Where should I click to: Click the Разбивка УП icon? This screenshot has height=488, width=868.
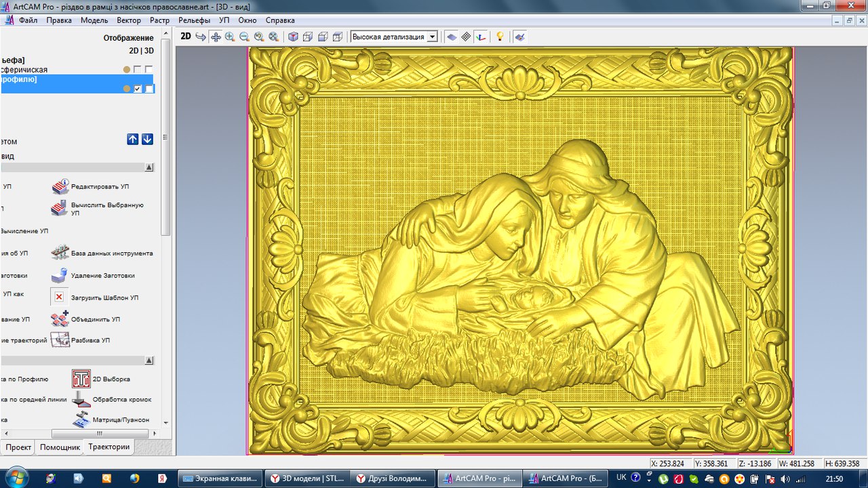(x=60, y=340)
